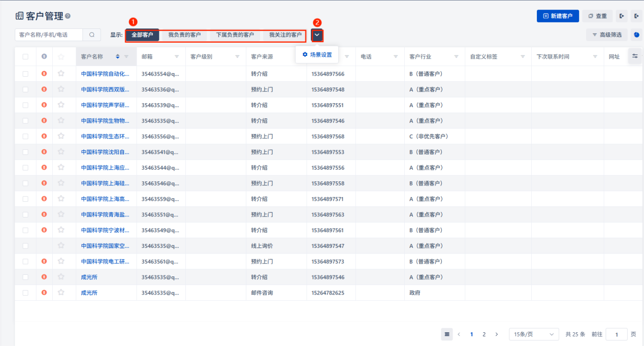
Task: Click the icon button right next to 查重
Action: [x=622, y=16]
